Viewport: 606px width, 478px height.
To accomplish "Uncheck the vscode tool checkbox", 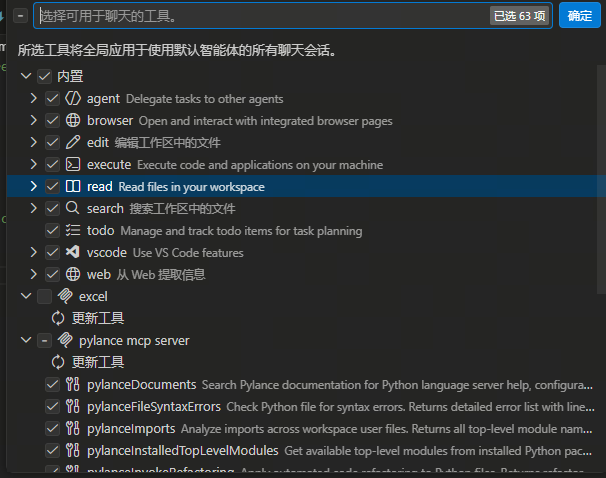I will tap(52, 253).
